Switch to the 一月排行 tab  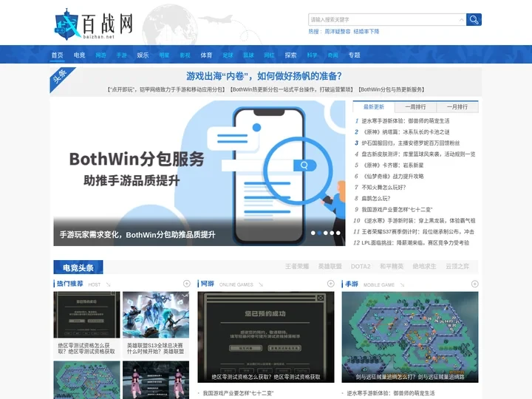pyautogui.click(x=457, y=107)
